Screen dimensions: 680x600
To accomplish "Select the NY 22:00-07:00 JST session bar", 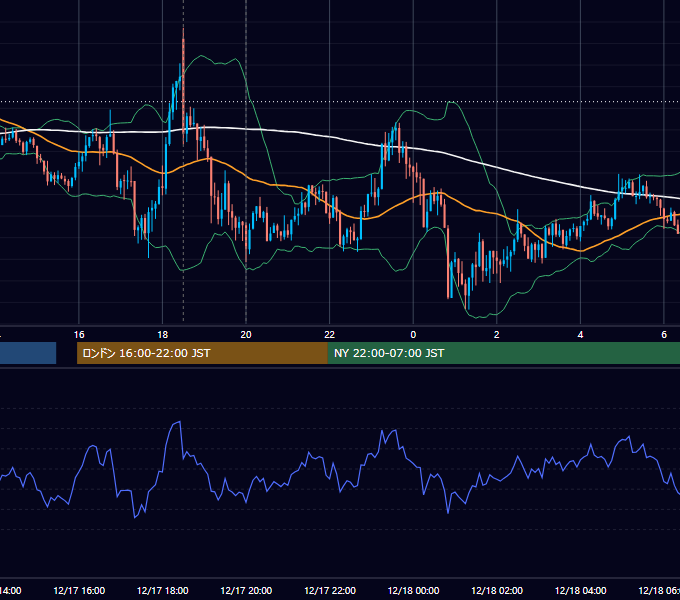I will pyautogui.click(x=503, y=353).
